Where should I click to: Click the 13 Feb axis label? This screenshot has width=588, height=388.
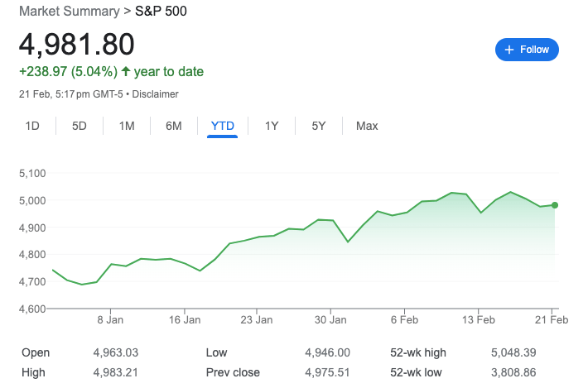click(x=478, y=320)
